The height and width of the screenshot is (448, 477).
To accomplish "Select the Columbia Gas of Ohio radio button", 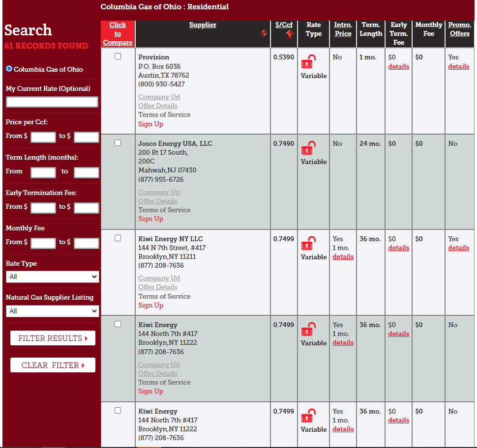I will tap(9, 69).
